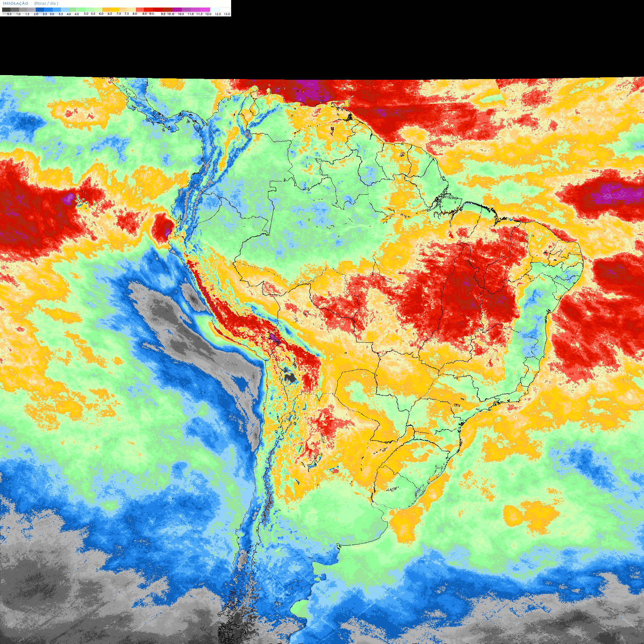Click the 5.0 legend value

tap(86, 14)
